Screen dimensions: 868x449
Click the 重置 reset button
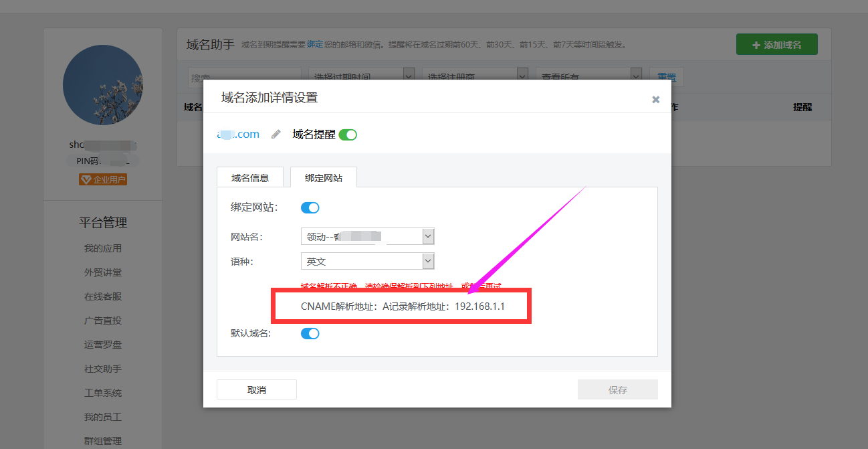666,76
